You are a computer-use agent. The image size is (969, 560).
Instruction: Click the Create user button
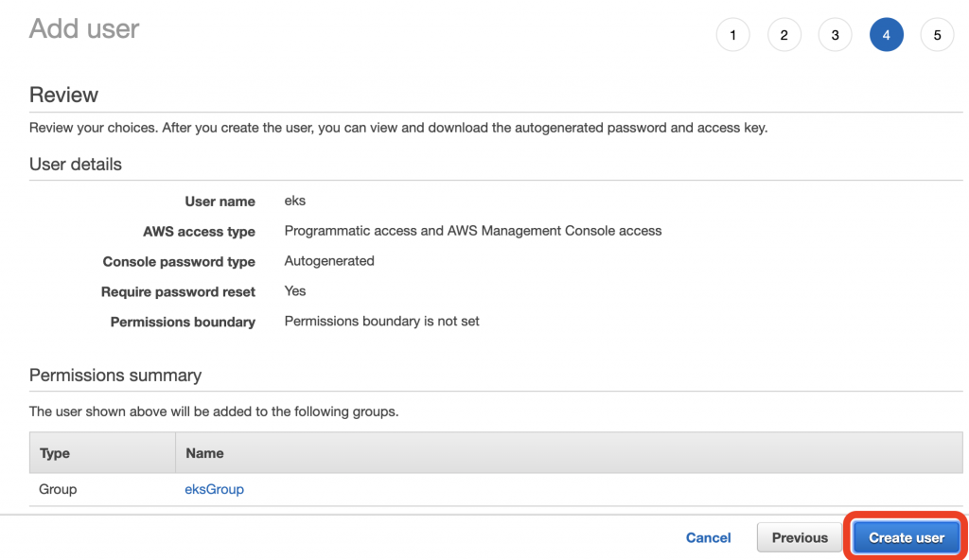point(906,537)
